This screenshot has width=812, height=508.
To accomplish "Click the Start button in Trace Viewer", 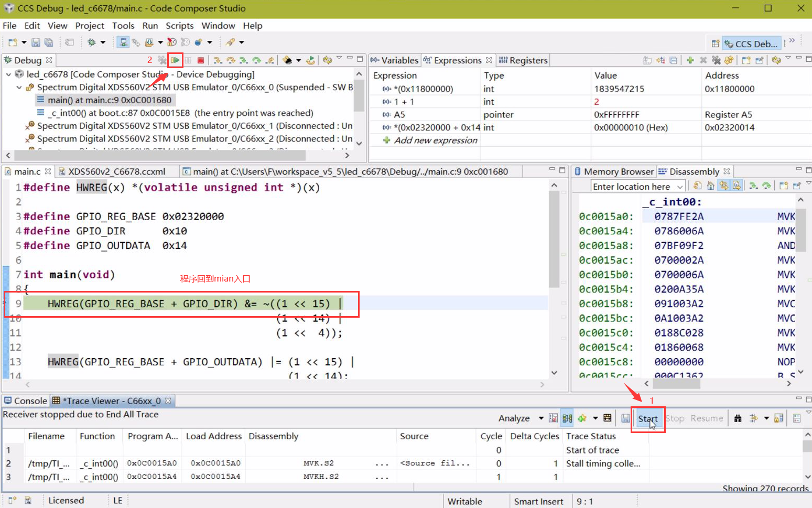I will (648, 418).
